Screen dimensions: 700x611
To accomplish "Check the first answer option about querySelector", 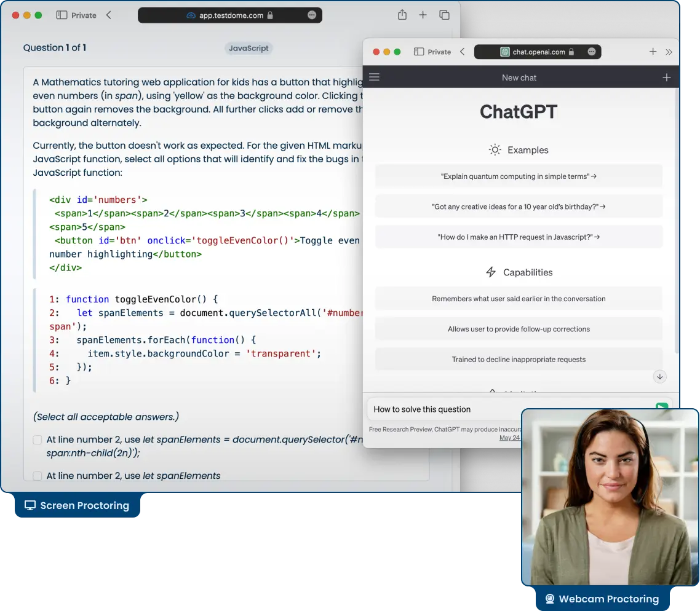I will 38,440.
